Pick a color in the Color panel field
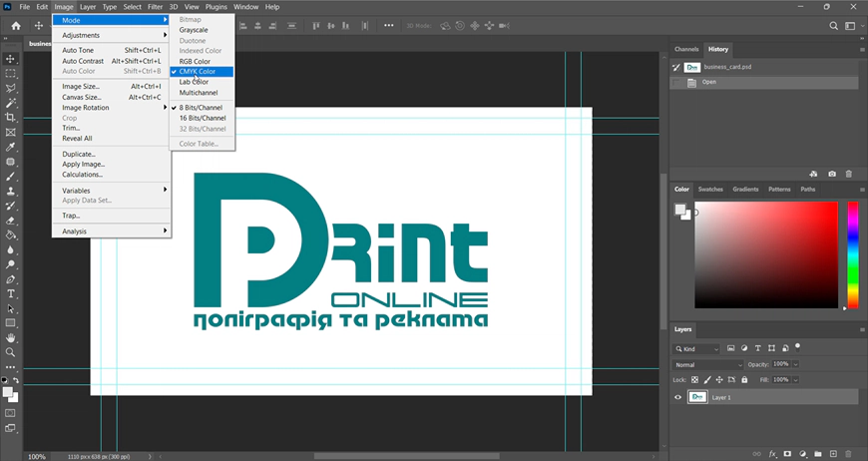 [766, 254]
